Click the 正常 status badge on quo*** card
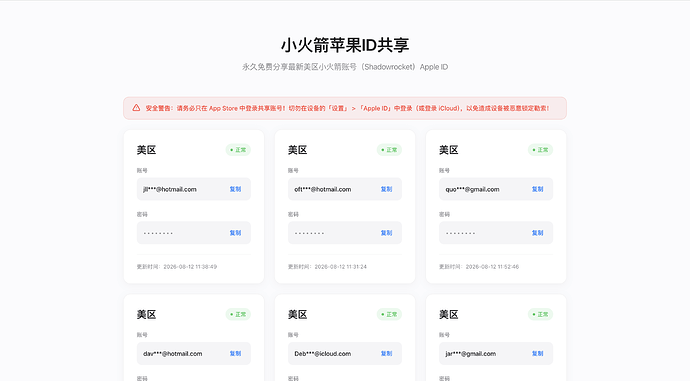The width and height of the screenshot is (690, 381). (x=540, y=150)
